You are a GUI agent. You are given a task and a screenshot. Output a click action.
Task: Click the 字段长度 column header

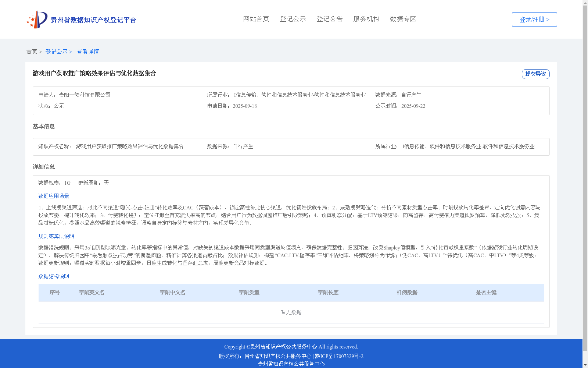[x=328, y=293]
